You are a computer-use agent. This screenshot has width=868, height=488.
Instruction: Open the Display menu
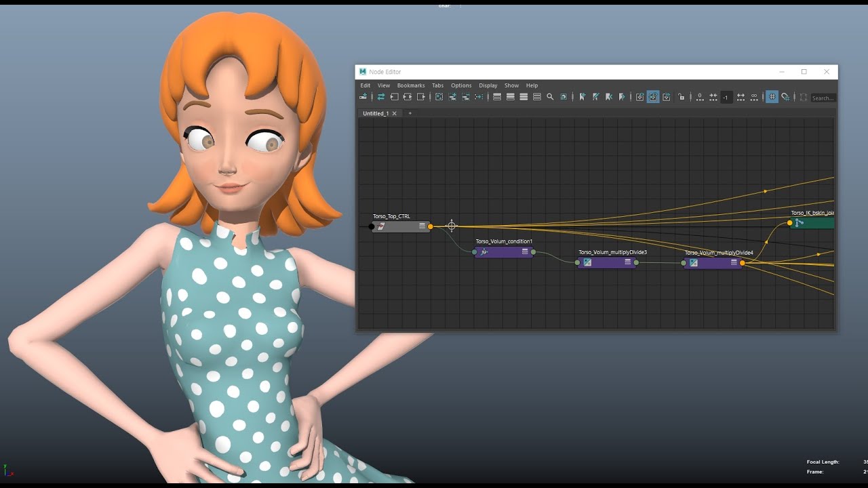[488, 85]
